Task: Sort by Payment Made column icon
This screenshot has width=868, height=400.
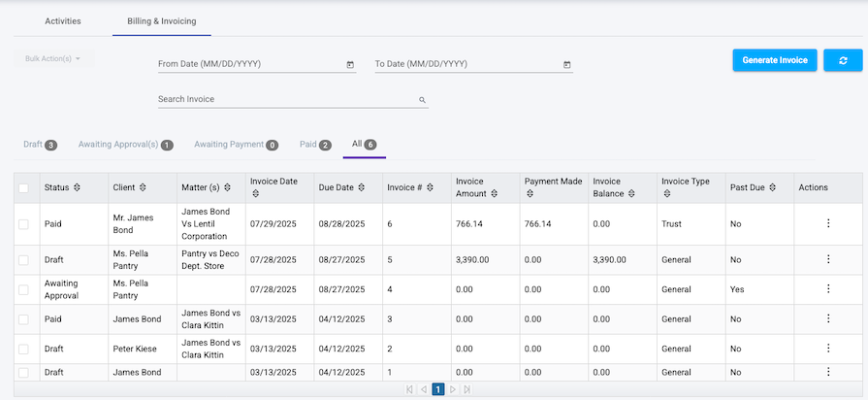Action: 530,194
